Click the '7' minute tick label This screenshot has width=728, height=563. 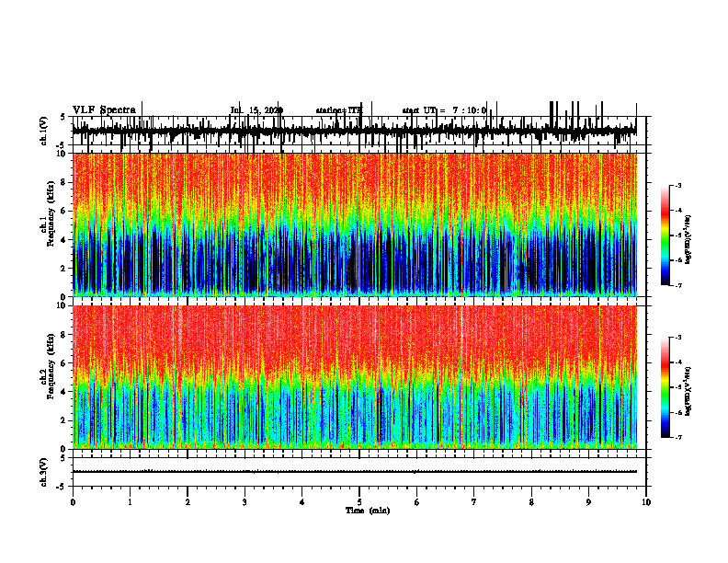click(x=474, y=502)
